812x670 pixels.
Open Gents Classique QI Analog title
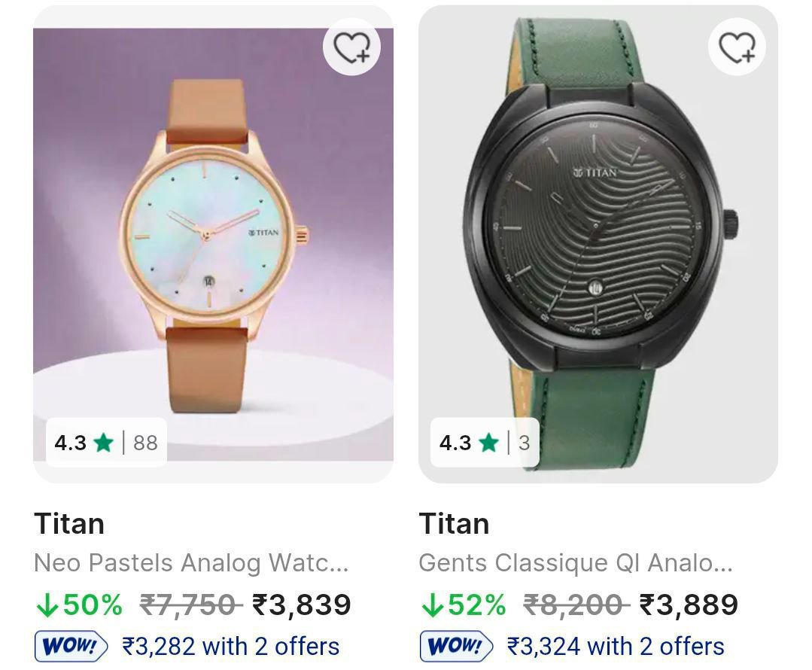tap(576, 563)
